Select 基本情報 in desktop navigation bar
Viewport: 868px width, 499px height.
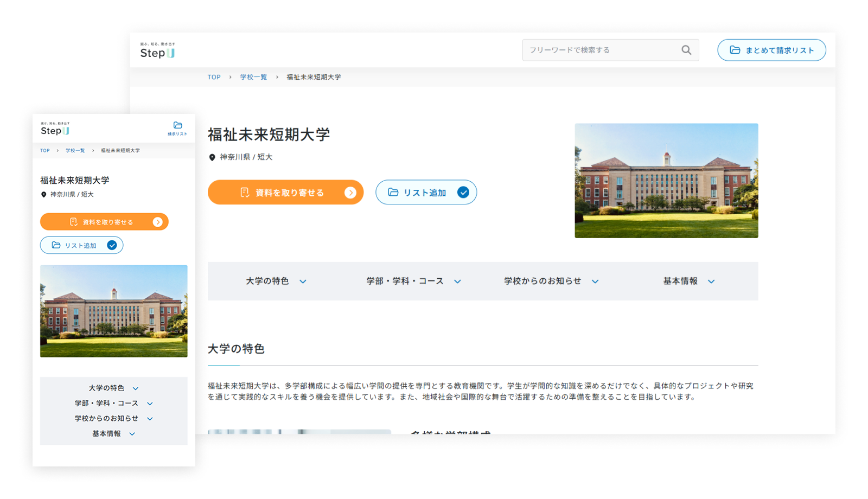pos(688,281)
